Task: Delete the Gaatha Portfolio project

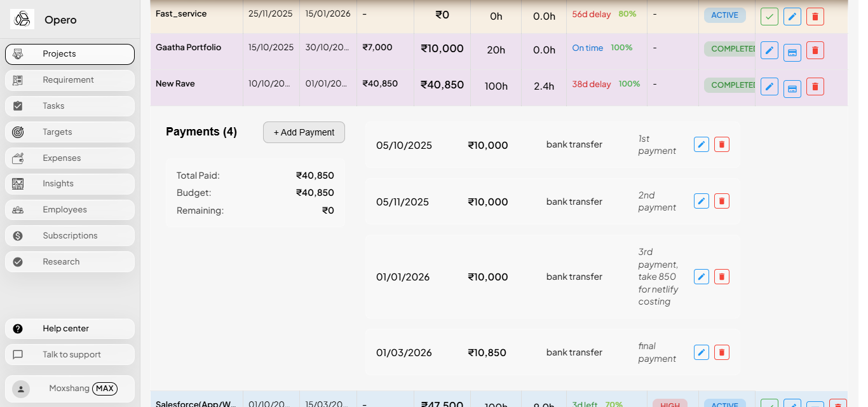Action: (x=815, y=50)
